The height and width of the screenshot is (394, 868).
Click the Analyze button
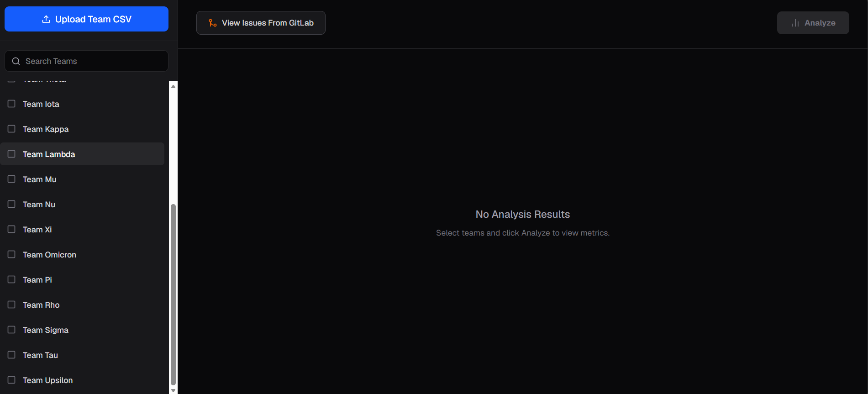[813, 23]
